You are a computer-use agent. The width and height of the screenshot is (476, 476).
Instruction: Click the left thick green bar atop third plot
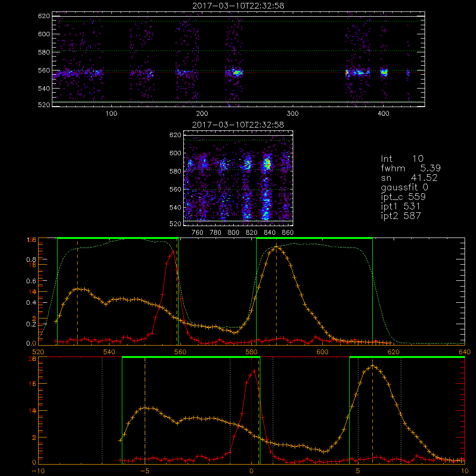point(118,238)
